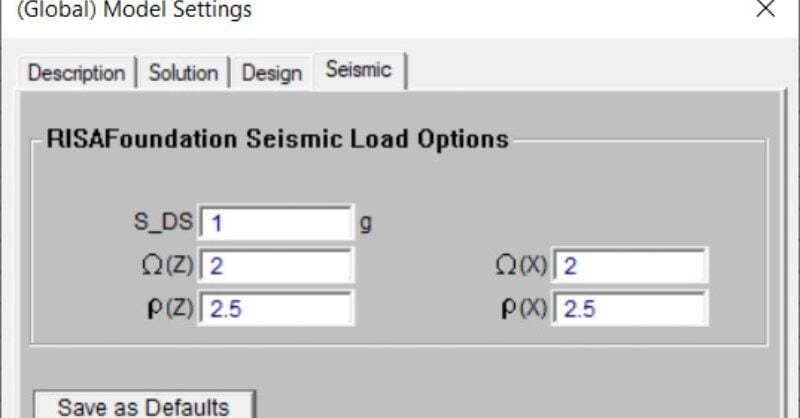Click the Seismic tab
Image resolution: width=800 pixels, height=418 pixels.
358,71
